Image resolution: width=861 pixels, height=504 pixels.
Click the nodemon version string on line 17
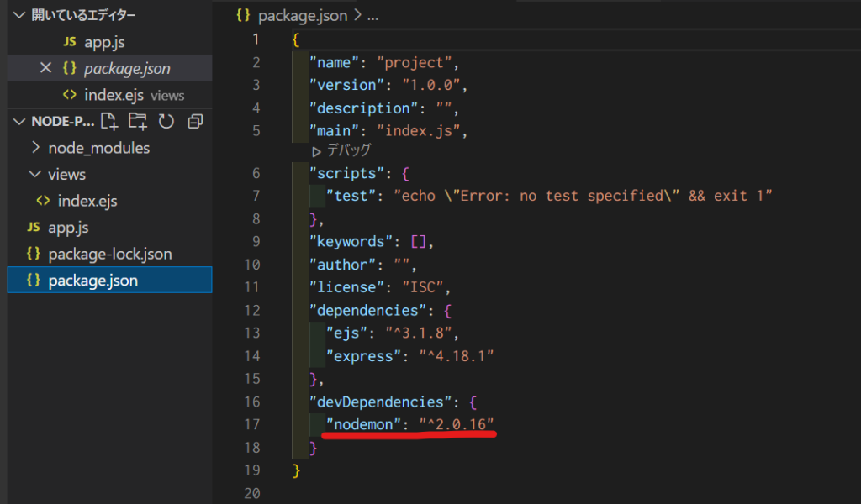pyautogui.click(x=458, y=424)
